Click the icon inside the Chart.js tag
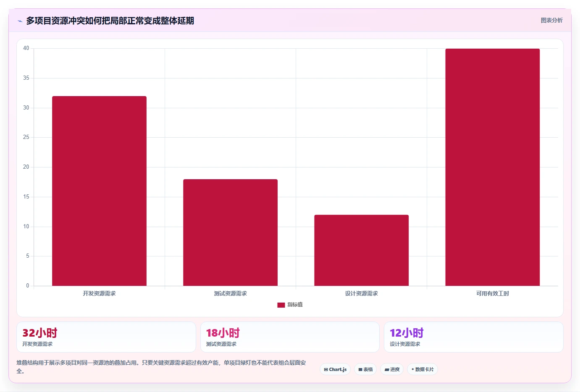 pyautogui.click(x=326, y=370)
